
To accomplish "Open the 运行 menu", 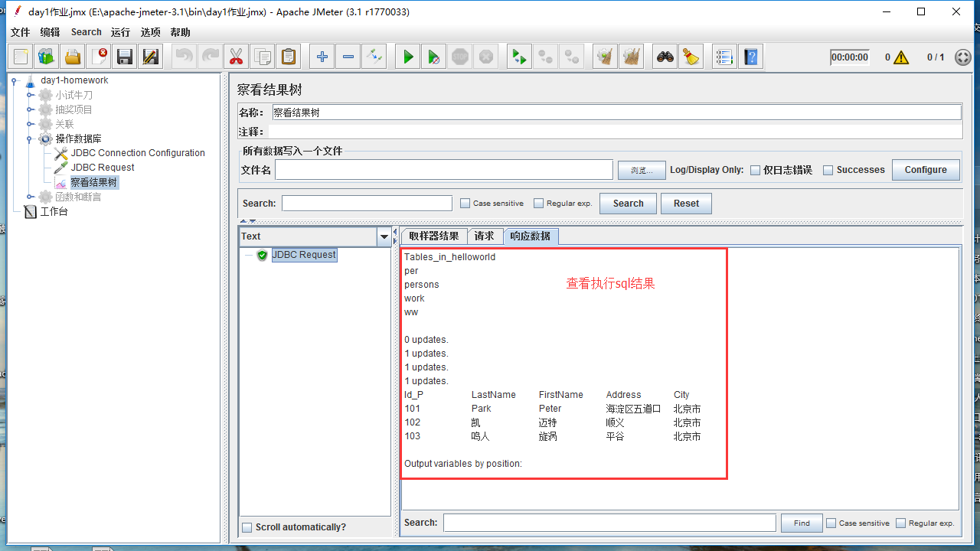I will (x=120, y=32).
